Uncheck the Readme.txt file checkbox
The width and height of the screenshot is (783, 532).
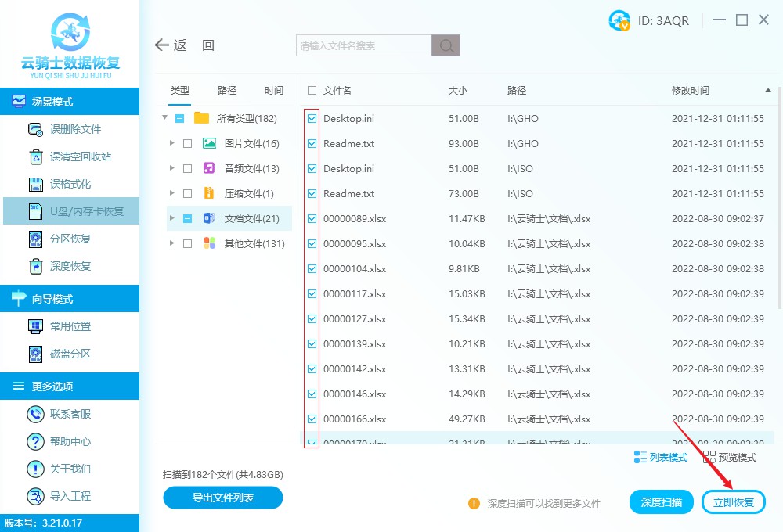point(311,143)
